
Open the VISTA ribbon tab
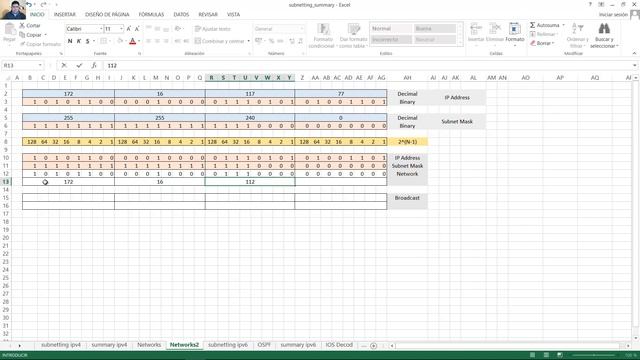233,14
